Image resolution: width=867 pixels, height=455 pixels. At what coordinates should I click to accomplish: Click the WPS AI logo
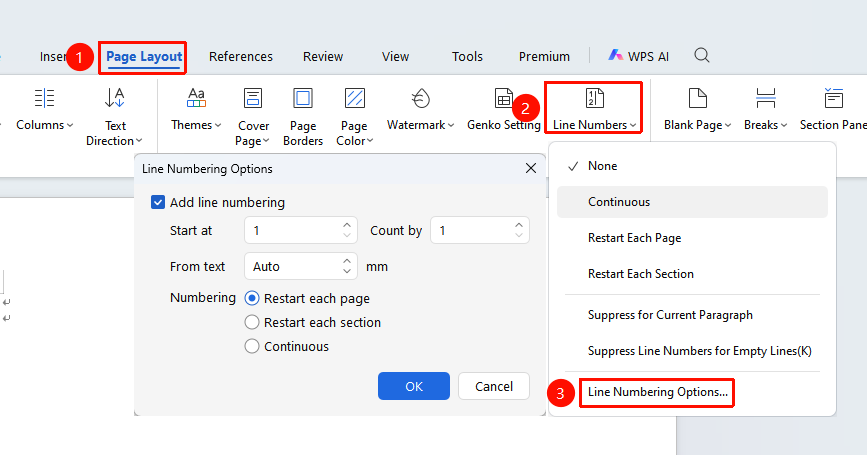[615, 55]
